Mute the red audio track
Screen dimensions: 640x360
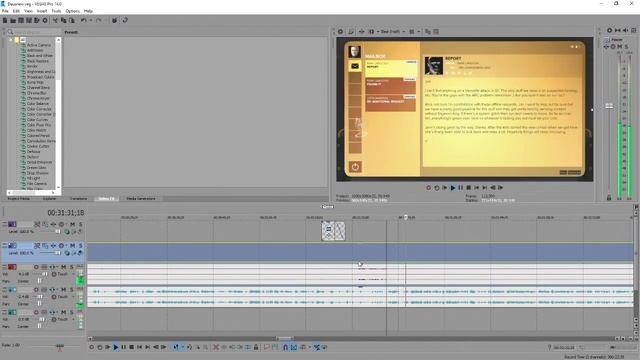63,267
